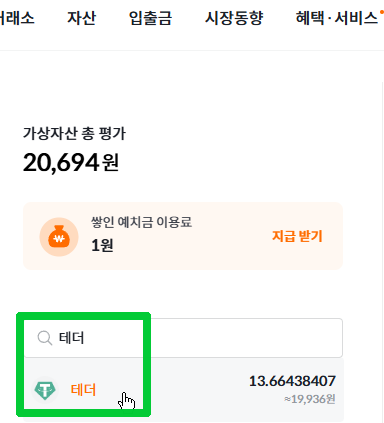Viewport: 384px width, 423px height.
Task: Open the 시장동향 menu
Action: [234, 18]
